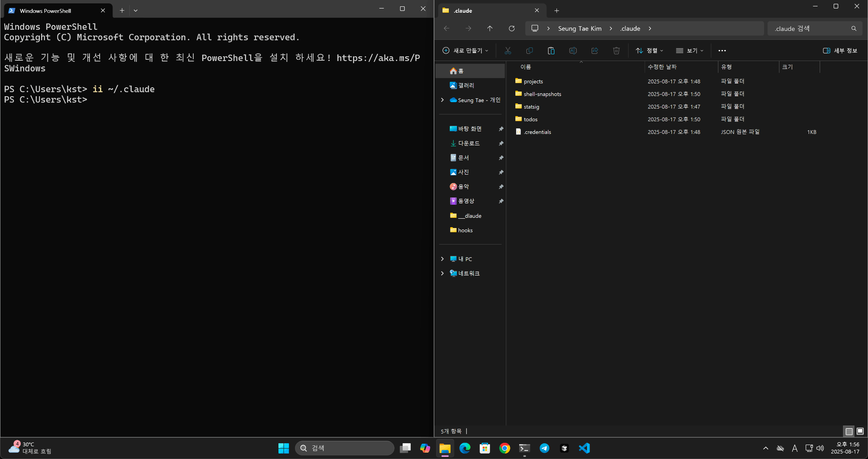
Task: Open Google Chrome from taskbar
Action: [x=505, y=448]
